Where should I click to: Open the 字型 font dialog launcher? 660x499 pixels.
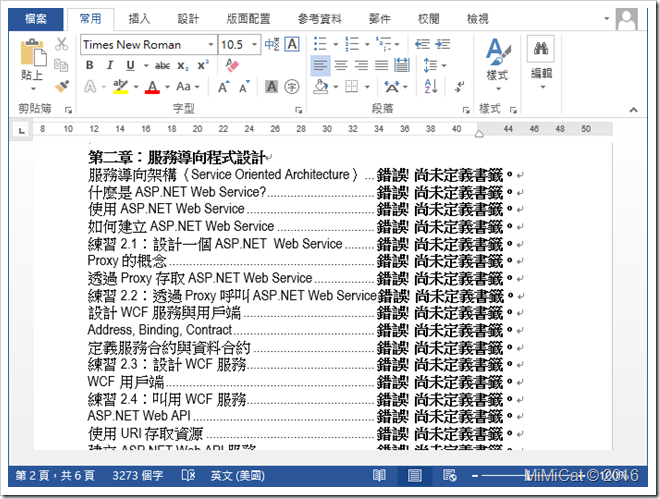(298, 110)
